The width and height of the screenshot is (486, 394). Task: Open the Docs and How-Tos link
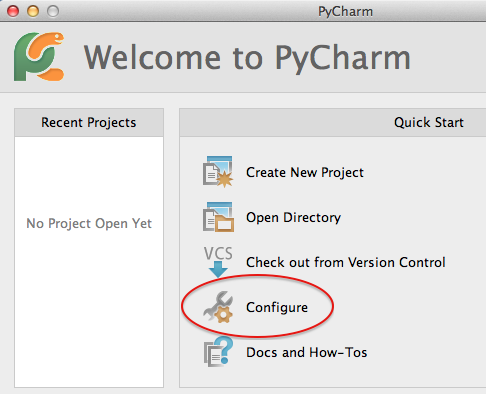coord(306,352)
